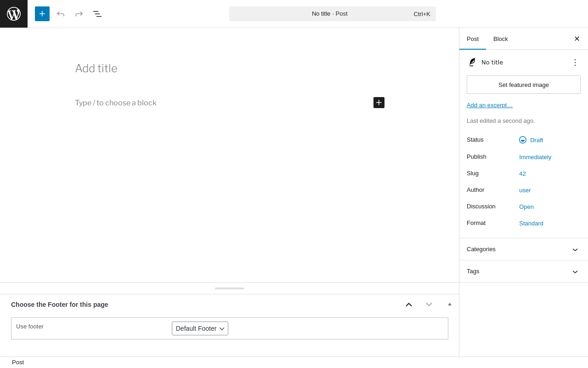Change publish date from Immediately
Viewport: 588px width, 368px height.
pos(535,157)
